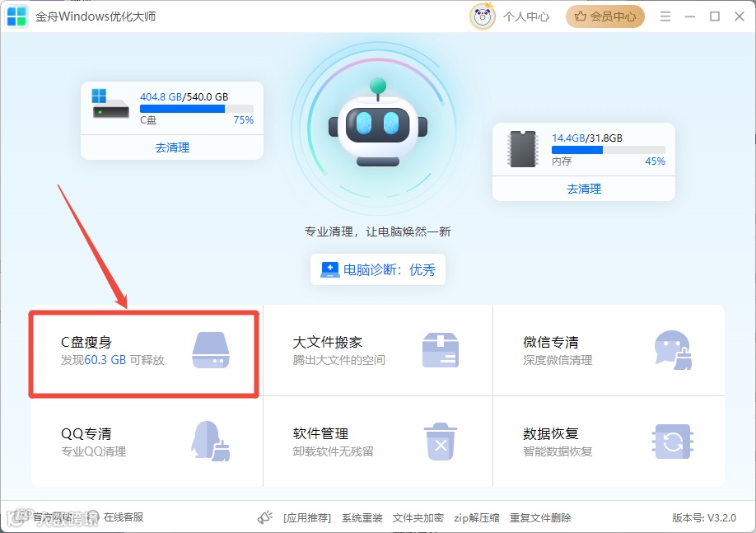The height and width of the screenshot is (533, 756).
Task: Click the 专业清理，让电脑焕然一新 slogan
Action: pos(377,231)
